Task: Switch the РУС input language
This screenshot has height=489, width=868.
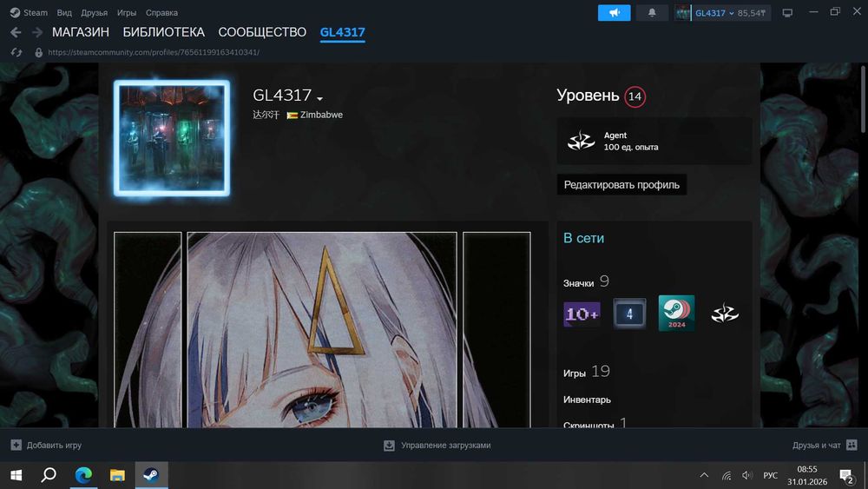Action: point(770,475)
